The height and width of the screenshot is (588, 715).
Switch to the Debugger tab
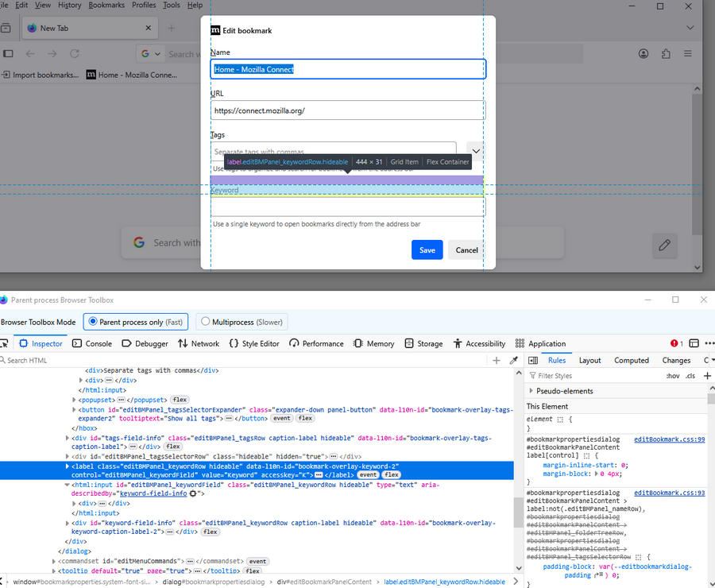[145, 343]
